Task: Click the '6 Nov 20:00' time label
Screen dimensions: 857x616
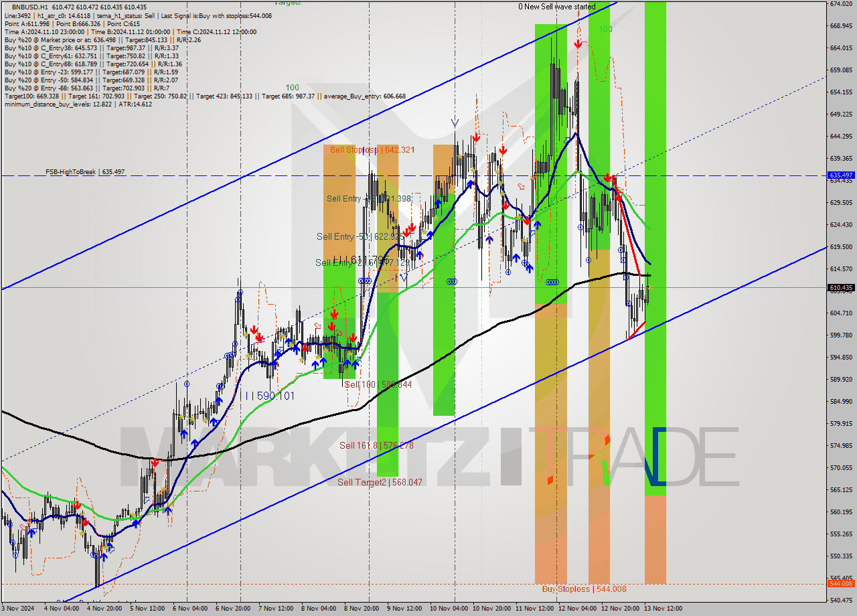Action: pyautogui.click(x=232, y=609)
